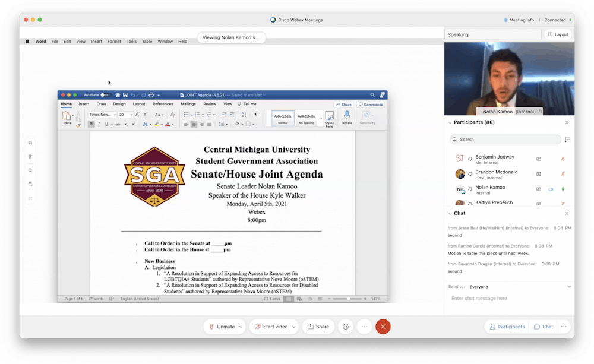Click the participant list sort icon
594x364 pixels.
tap(567, 140)
